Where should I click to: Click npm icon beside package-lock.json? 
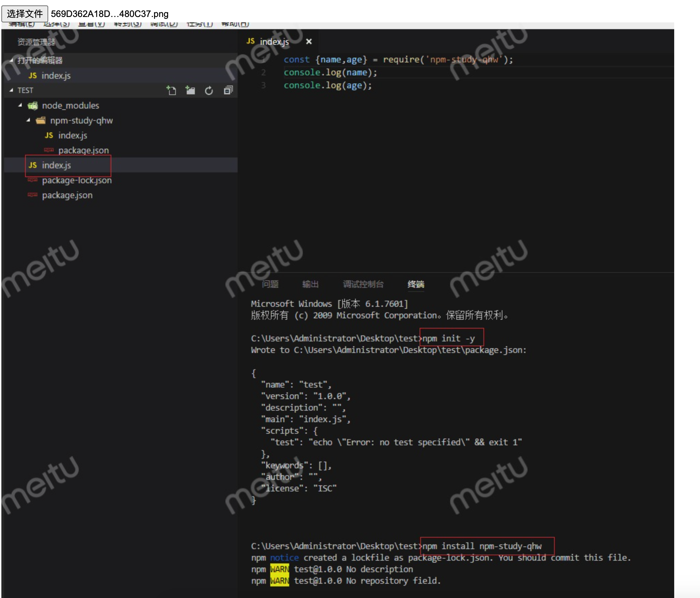[x=33, y=180]
